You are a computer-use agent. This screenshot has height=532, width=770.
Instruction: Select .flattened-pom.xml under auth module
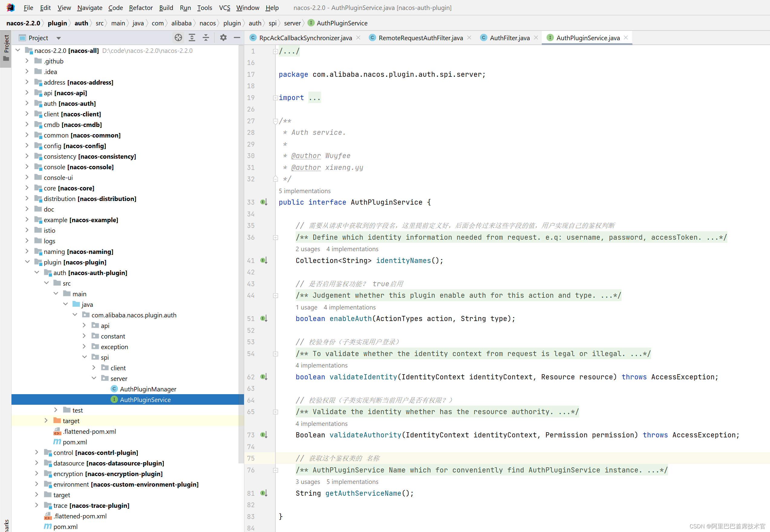pos(89,431)
